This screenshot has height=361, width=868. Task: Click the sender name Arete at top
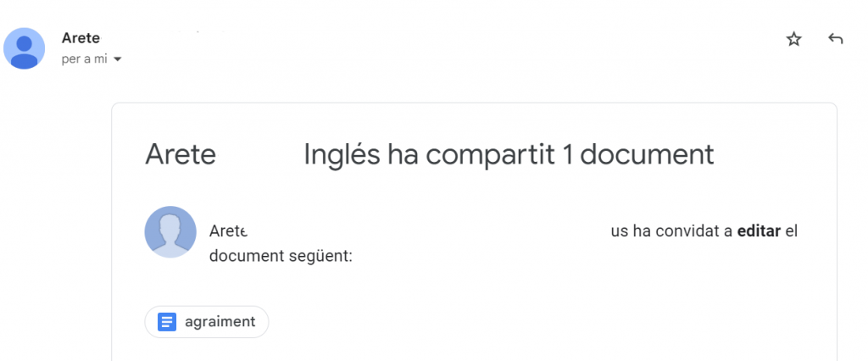click(x=81, y=38)
